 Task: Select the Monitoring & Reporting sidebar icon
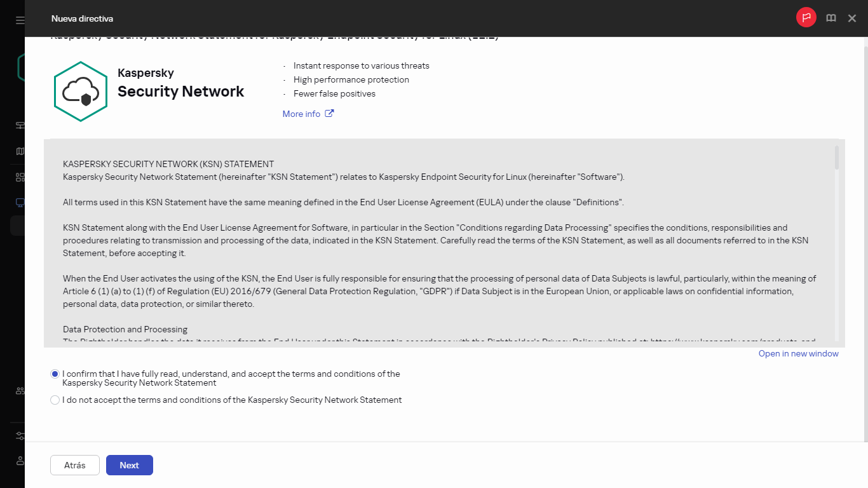(x=19, y=125)
